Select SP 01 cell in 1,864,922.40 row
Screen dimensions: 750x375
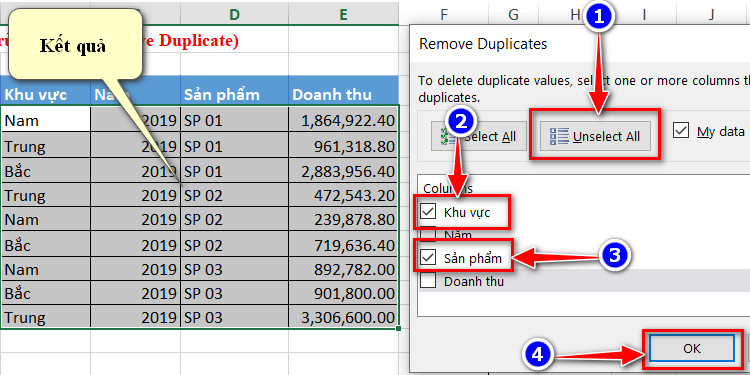pyautogui.click(x=234, y=120)
